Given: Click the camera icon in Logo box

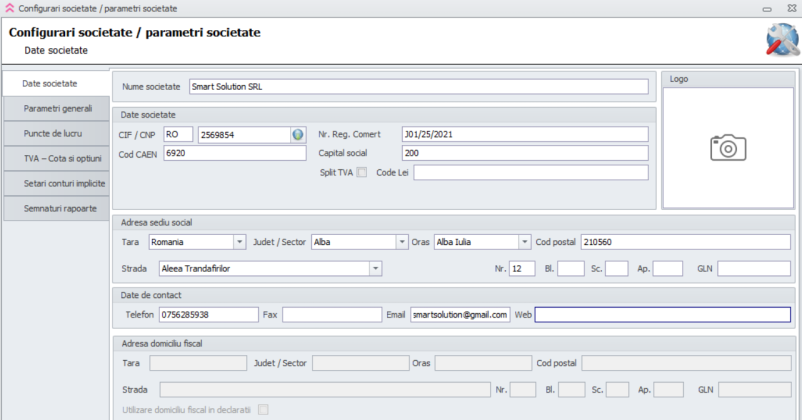Looking at the screenshot, I should click(x=728, y=148).
